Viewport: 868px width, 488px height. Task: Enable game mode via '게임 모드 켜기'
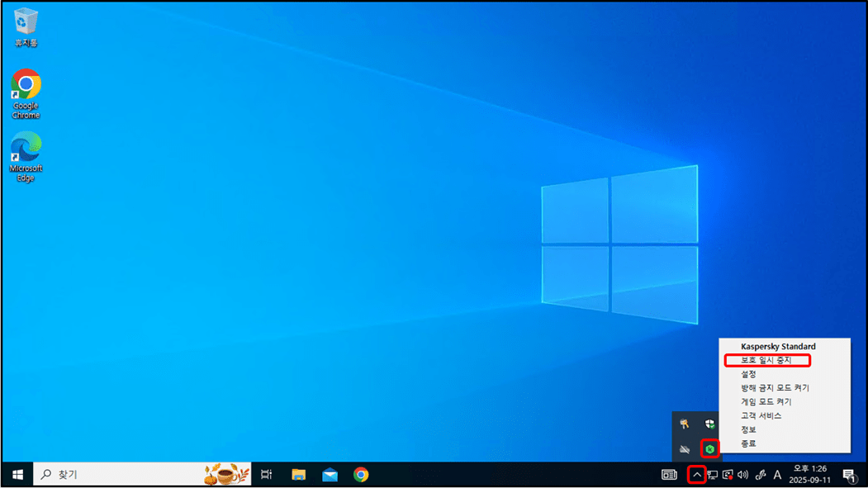[766, 402]
